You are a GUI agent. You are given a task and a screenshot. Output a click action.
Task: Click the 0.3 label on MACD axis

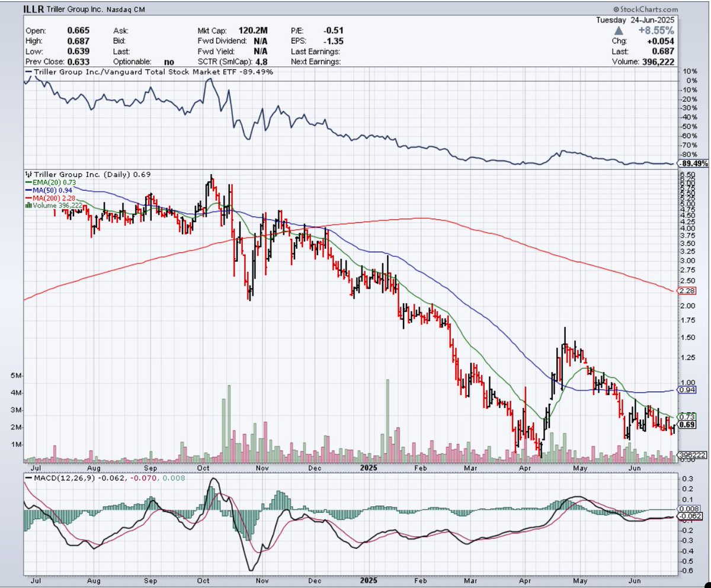tap(689, 478)
